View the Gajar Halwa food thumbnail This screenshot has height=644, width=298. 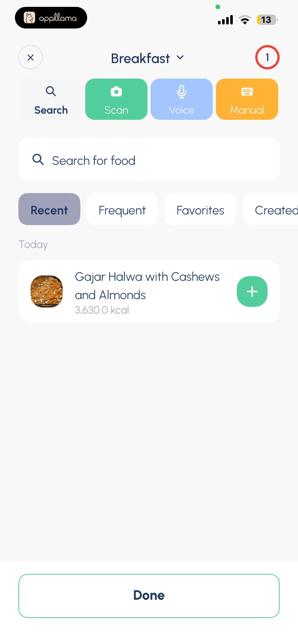tap(47, 291)
